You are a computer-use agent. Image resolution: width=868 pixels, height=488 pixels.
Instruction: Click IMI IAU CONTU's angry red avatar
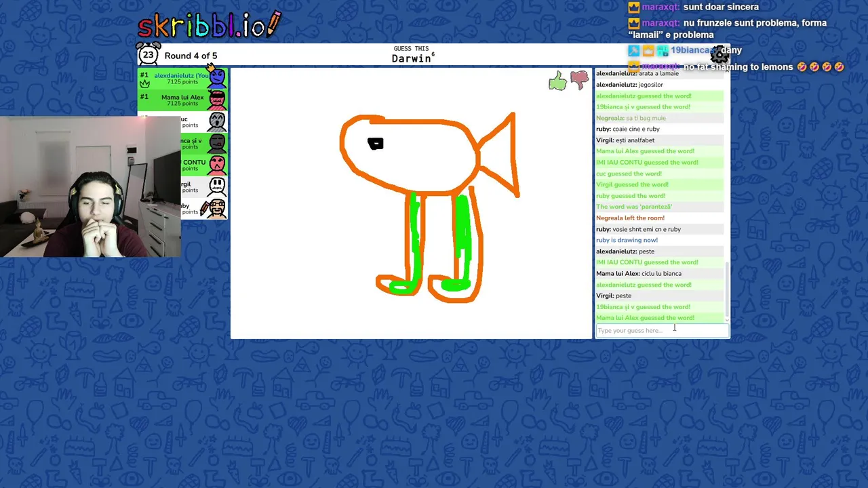(x=217, y=165)
